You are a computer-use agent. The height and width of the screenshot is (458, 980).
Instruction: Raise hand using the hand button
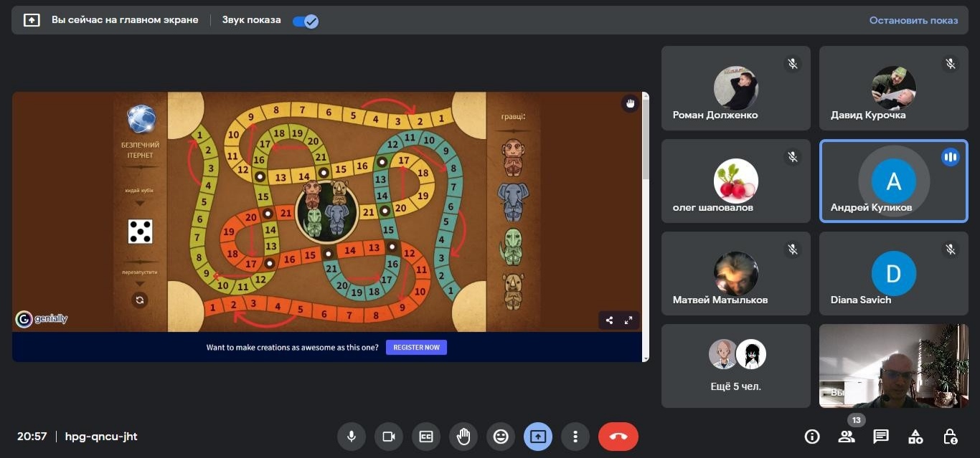click(x=463, y=436)
